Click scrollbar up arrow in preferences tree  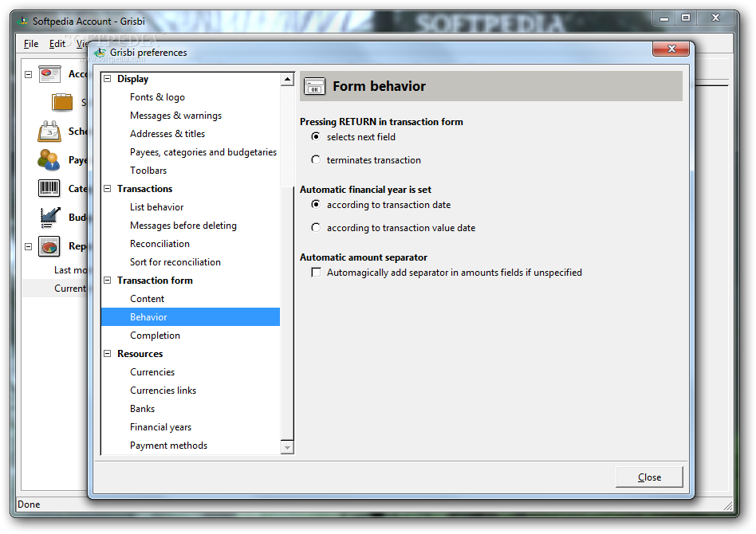[287, 80]
